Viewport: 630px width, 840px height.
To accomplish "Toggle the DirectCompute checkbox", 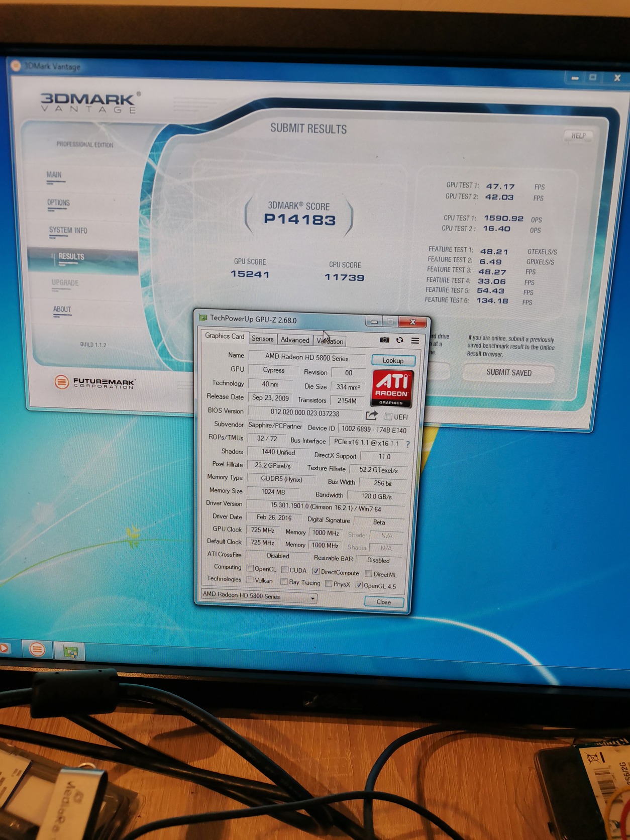I will click(316, 571).
